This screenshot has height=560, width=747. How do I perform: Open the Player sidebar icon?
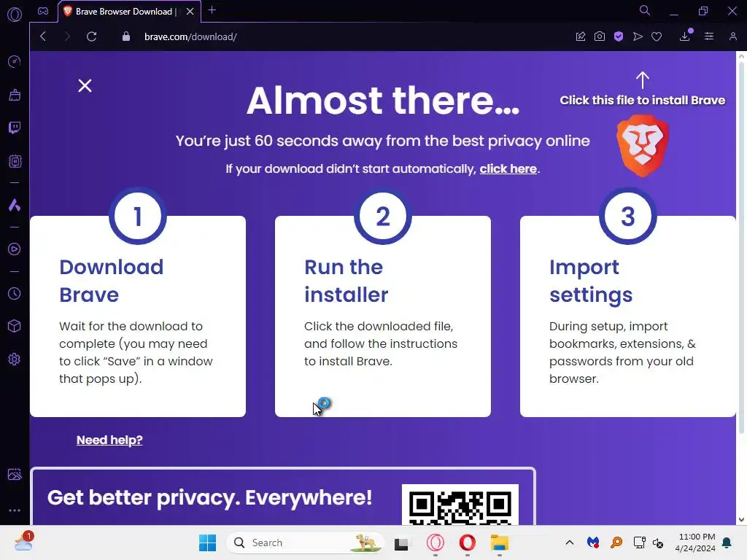[x=15, y=249]
